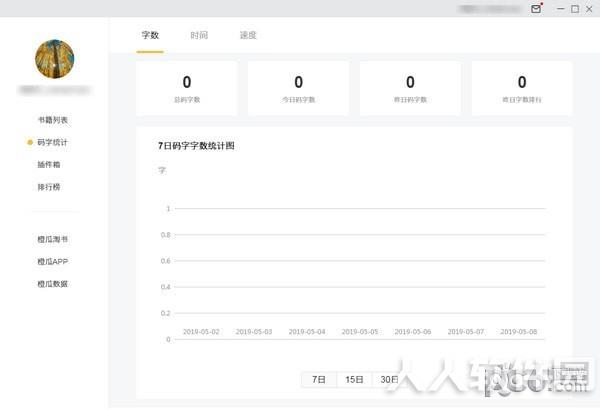Click the 2019-05-06 date label
600x409 pixels.
[x=413, y=332]
